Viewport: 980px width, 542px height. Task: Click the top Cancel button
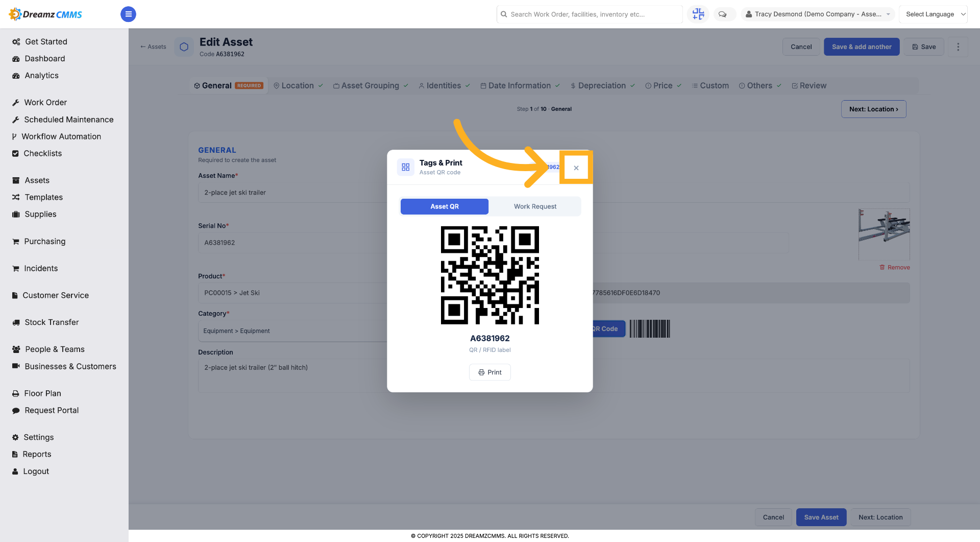pos(801,46)
